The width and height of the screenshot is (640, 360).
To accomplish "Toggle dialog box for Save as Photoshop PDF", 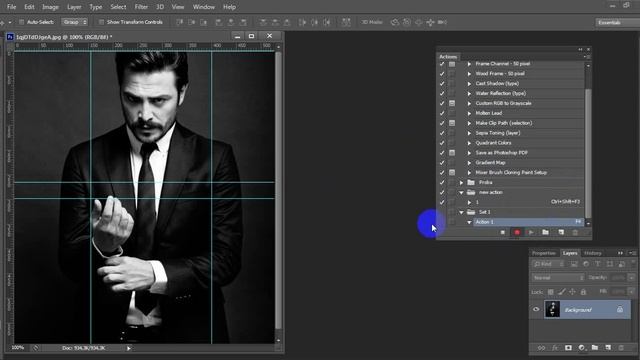I will [452, 153].
